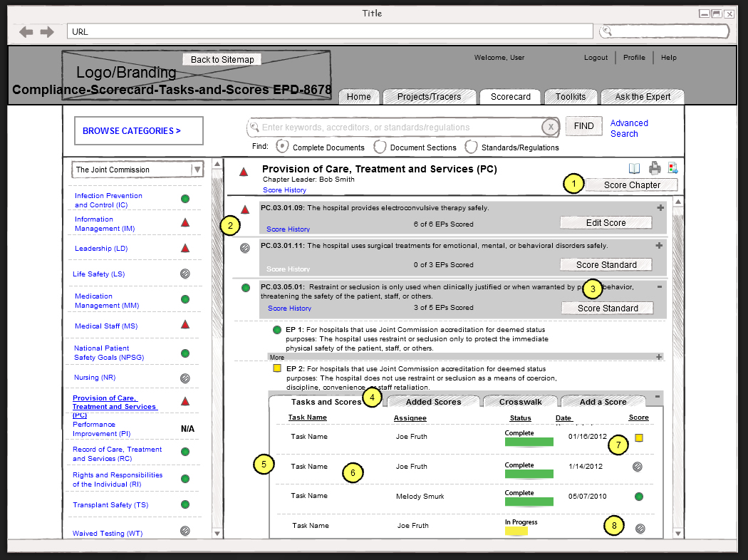Open the Home tab
This screenshot has width=748, height=560.
(x=359, y=96)
